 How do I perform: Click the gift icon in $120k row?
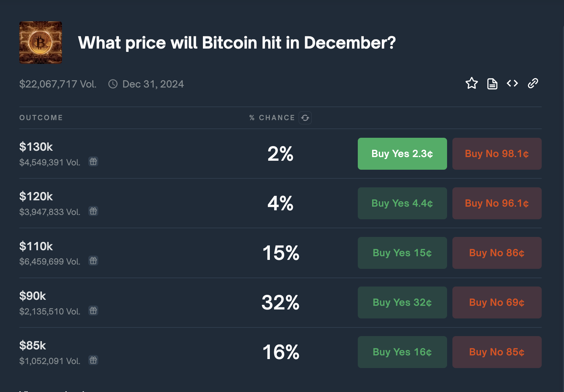(93, 211)
